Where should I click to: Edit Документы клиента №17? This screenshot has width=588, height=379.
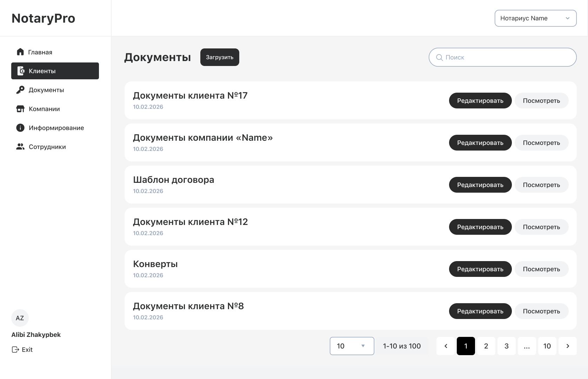pos(480,101)
